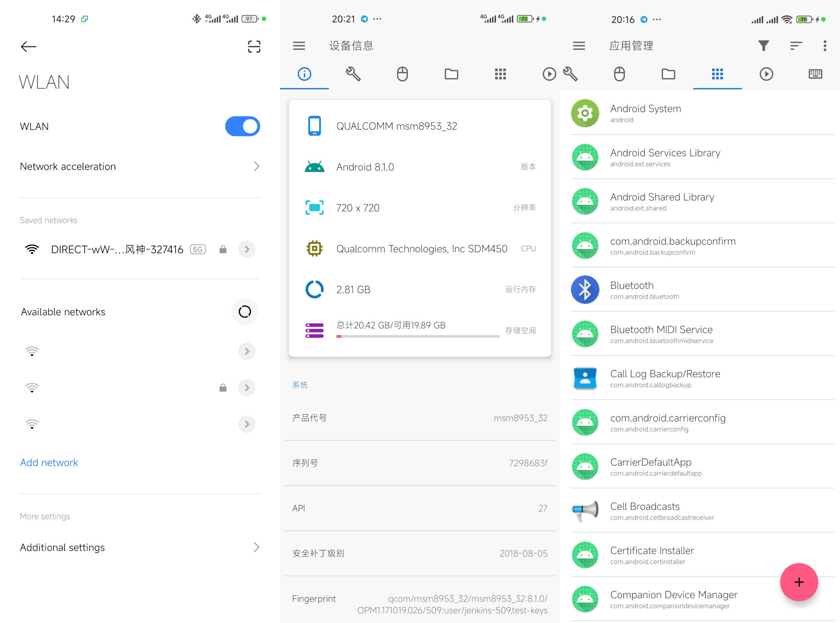Open hamburger menu next to 设备信息
The image size is (840, 623).
(299, 46)
